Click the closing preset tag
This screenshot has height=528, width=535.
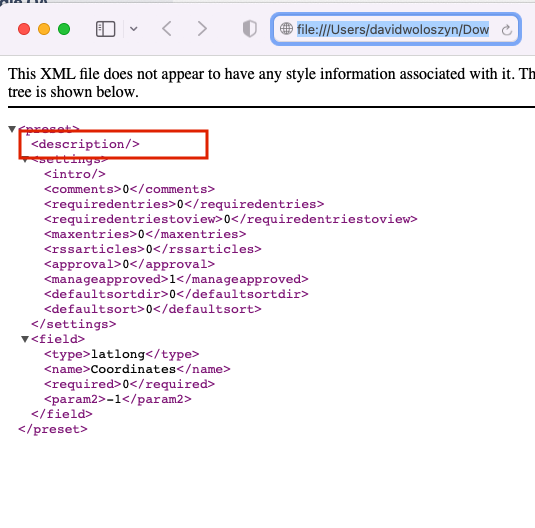click(x=53, y=429)
